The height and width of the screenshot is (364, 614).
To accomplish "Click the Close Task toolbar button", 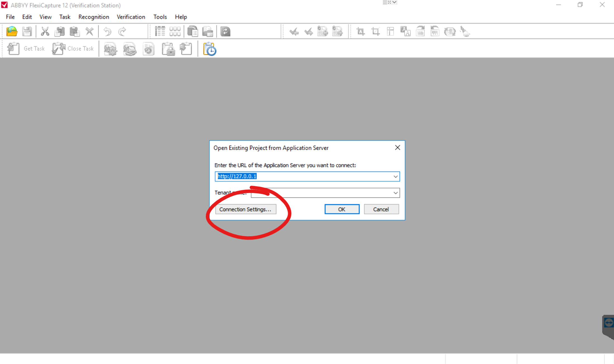I will tap(73, 49).
